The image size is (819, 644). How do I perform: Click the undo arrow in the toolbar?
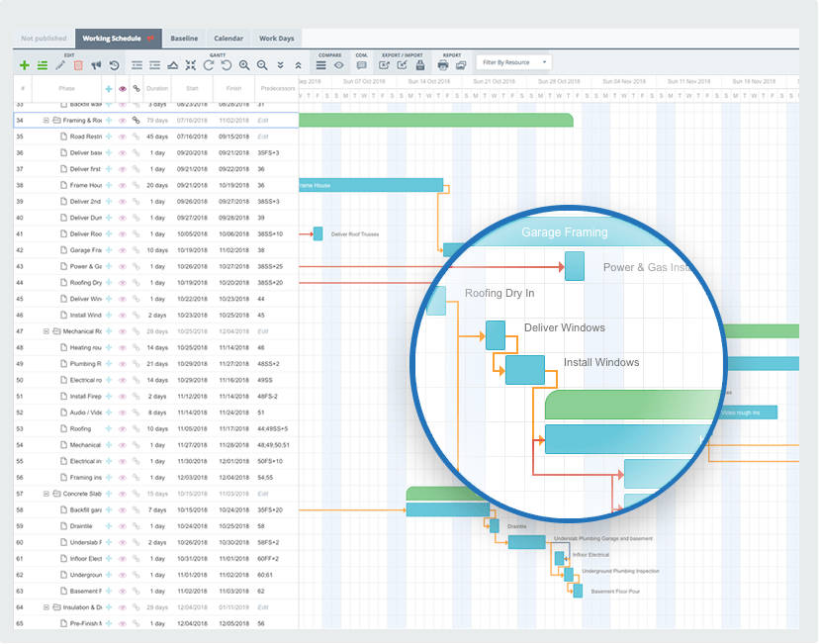pyautogui.click(x=115, y=65)
